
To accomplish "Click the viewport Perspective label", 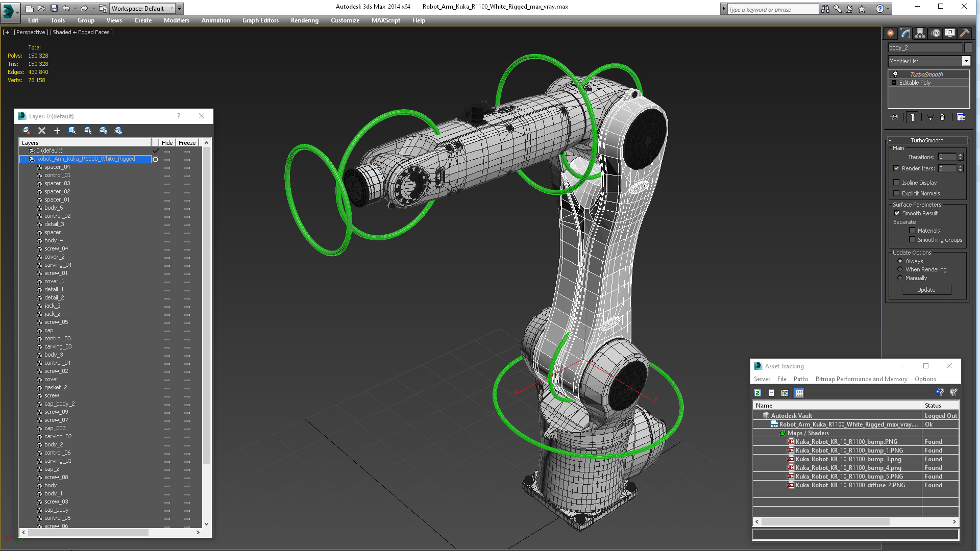I will [31, 32].
